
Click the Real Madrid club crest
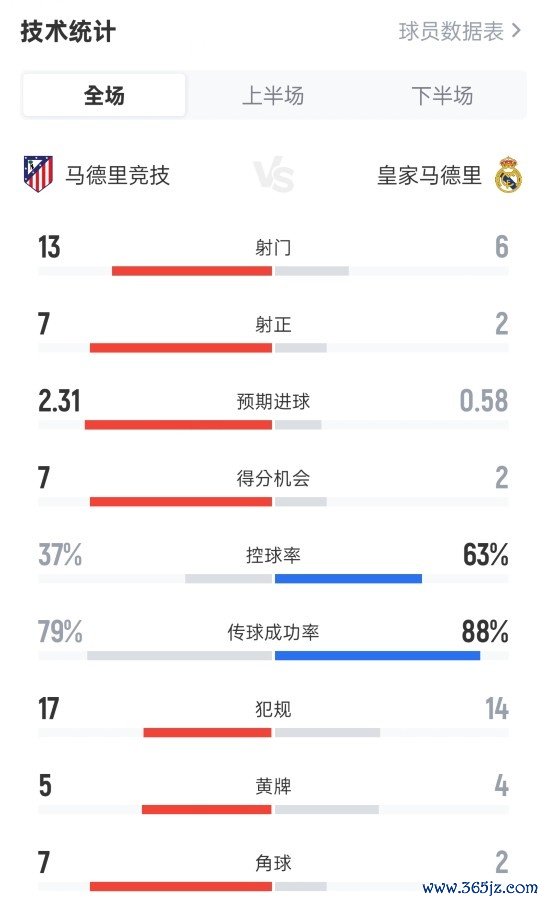[508, 174]
